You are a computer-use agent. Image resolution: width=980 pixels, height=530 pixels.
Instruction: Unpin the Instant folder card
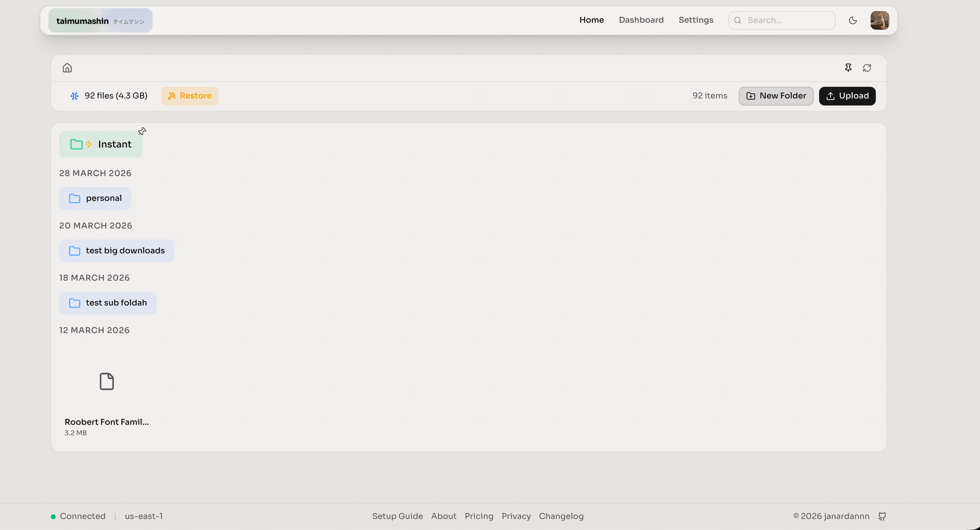click(x=142, y=131)
